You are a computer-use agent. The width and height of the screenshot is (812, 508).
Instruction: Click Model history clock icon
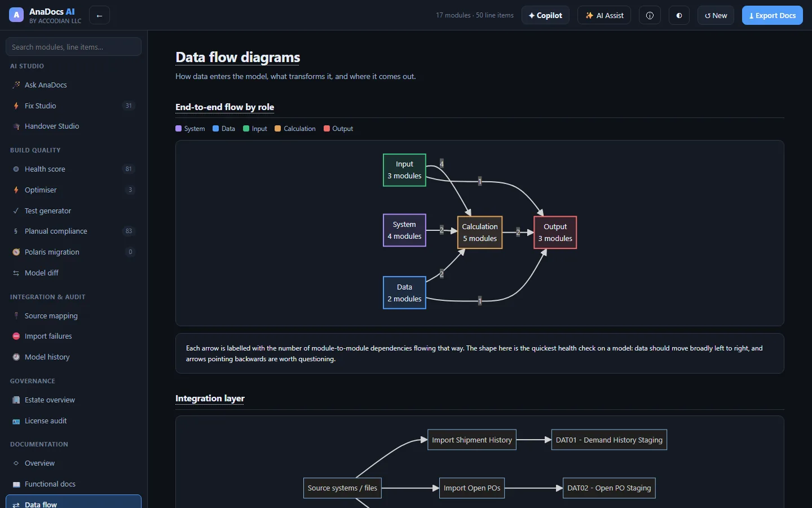(x=16, y=357)
